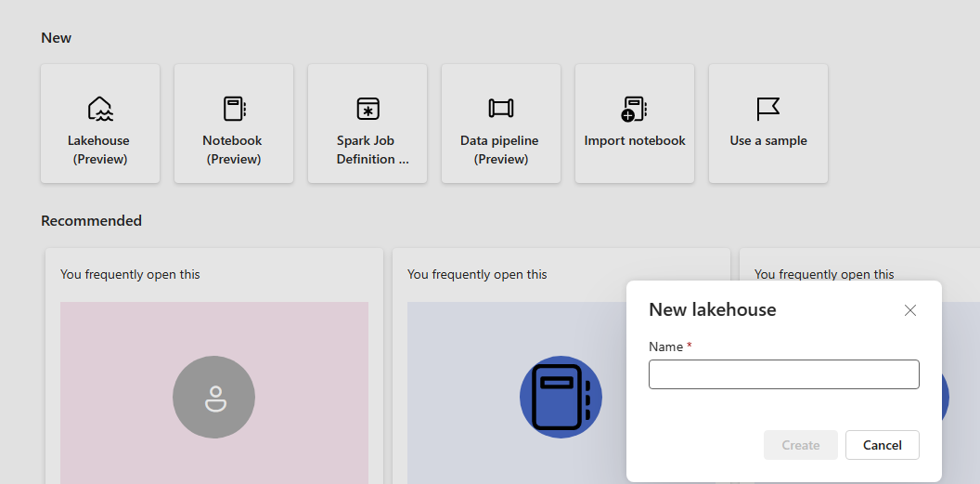
Task: Click 'You frequently open this' above notebook card
Action: pyautogui.click(x=477, y=275)
